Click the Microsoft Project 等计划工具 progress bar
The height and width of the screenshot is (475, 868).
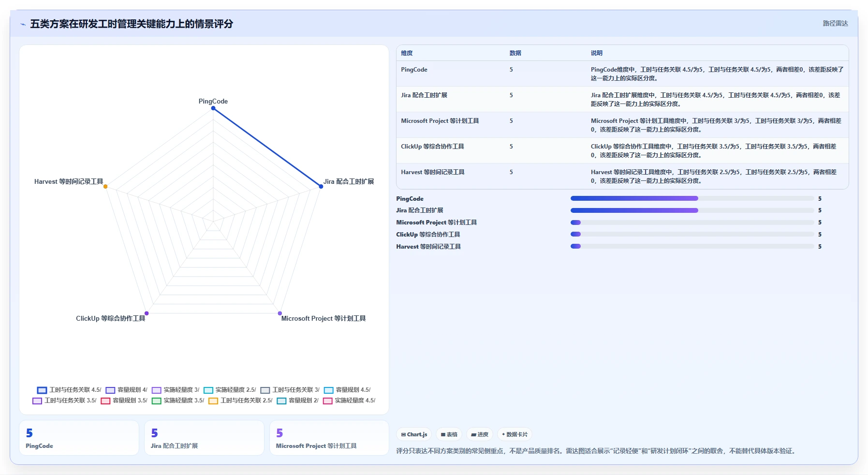pos(692,223)
